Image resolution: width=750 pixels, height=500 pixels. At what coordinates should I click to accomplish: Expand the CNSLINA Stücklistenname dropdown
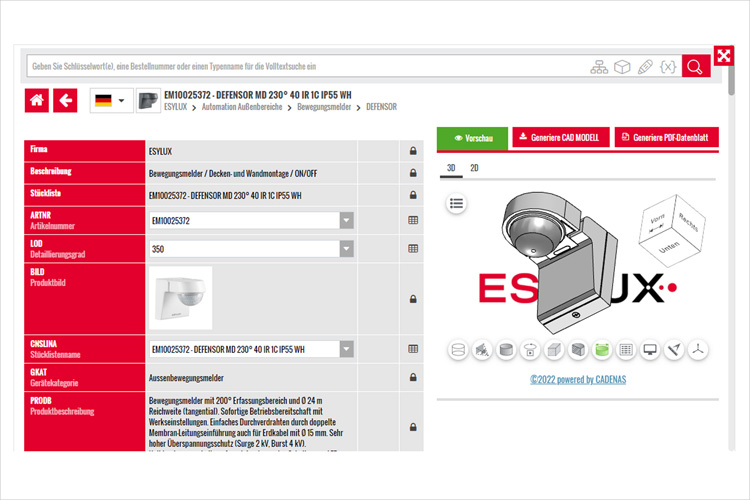point(347,349)
